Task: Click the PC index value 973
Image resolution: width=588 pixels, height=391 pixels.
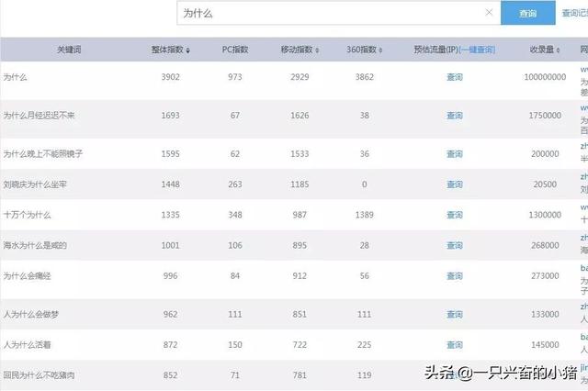Action: click(235, 77)
